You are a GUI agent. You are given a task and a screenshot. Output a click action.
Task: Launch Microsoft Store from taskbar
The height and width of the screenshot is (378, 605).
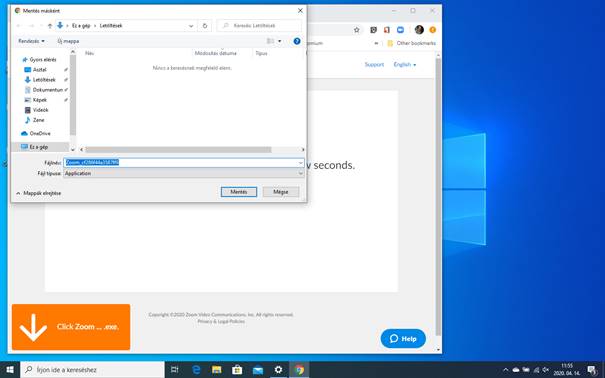tap(237, 370)
